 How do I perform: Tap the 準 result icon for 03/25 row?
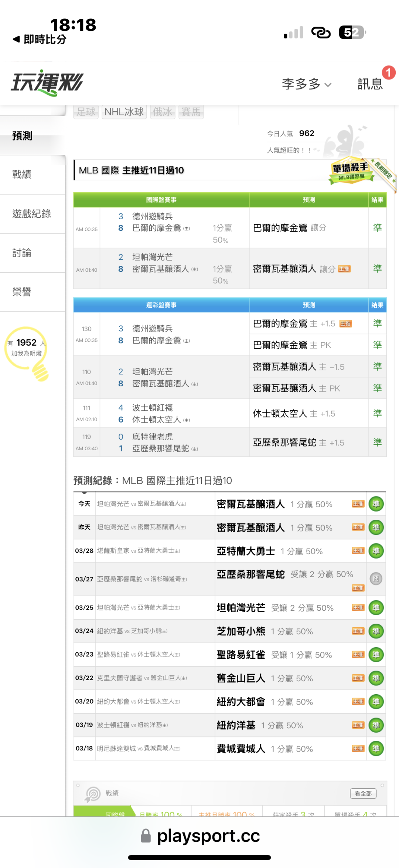coord(376,608)
